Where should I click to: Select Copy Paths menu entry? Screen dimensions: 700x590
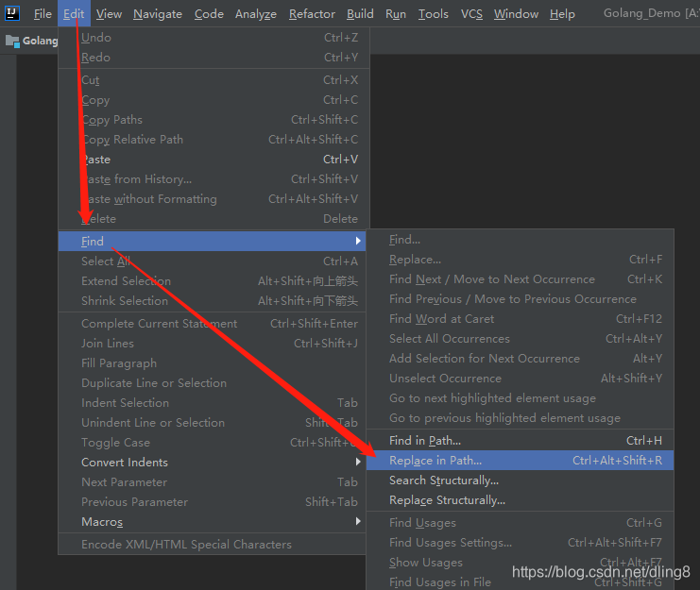point(213,120)
